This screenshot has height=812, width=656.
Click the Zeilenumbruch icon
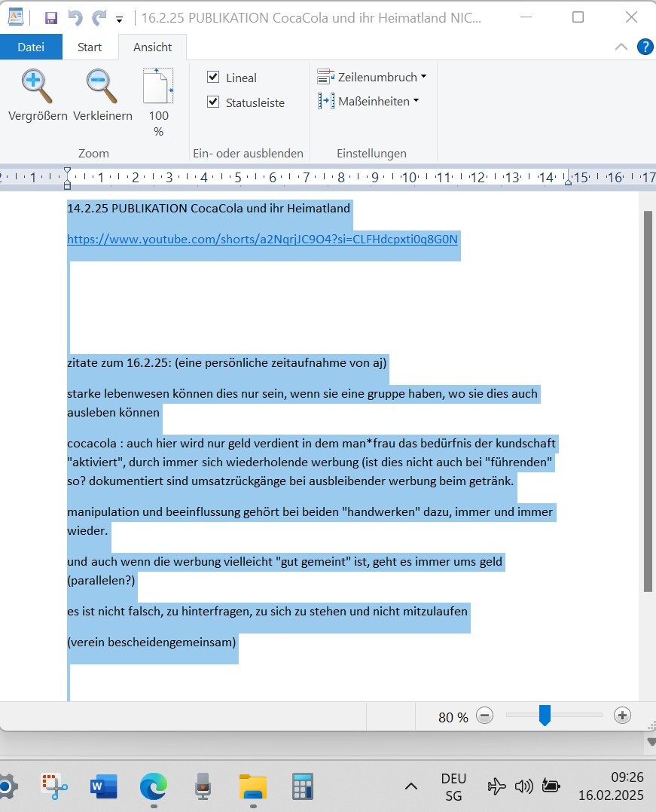click(325, 77)
